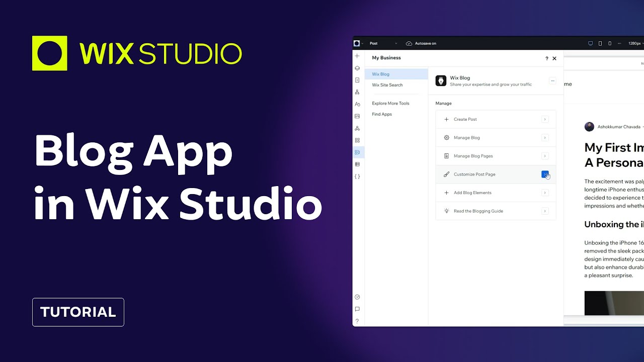Screen dimensions: 644x362
Task: Expand the Manage Blog Pages chevron arrow
Action: point(545,156)
